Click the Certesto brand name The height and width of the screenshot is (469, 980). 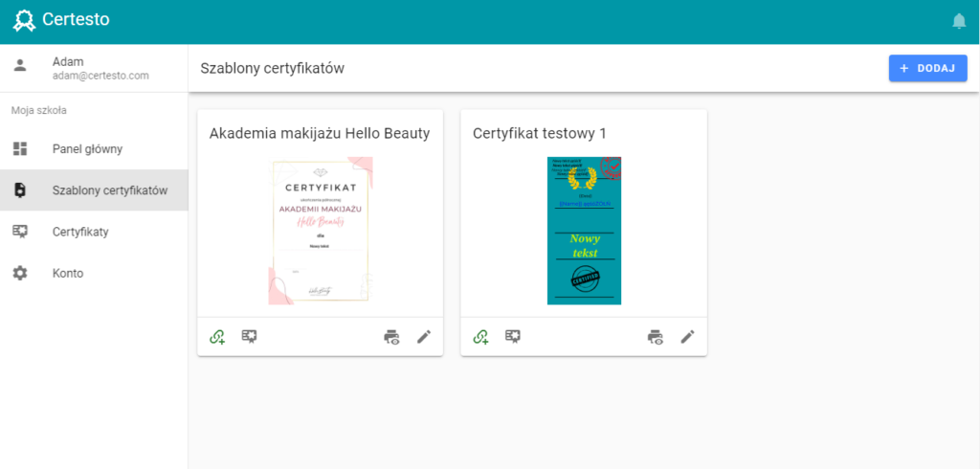(x=76, y=19)
